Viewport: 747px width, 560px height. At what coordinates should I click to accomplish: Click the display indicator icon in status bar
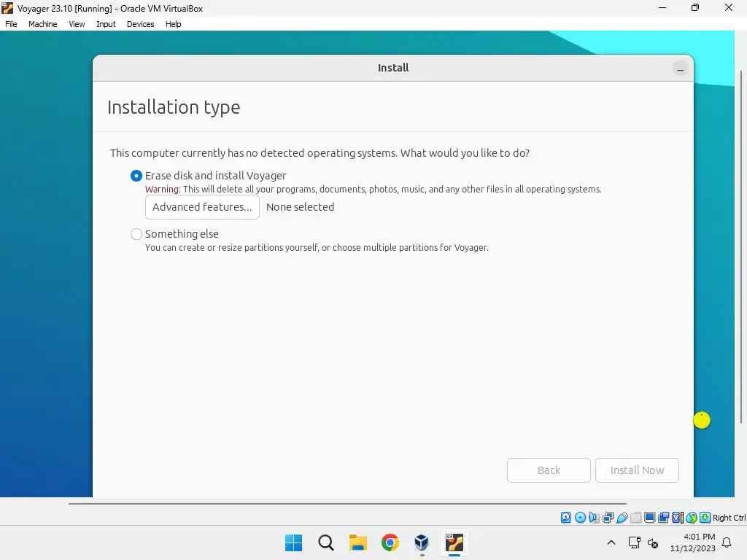[649, 517]
